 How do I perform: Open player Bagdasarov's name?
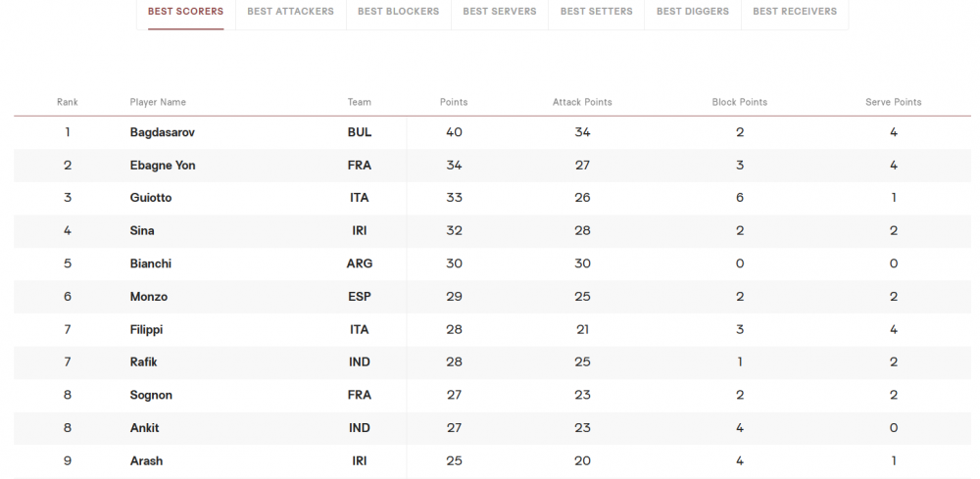(163, 132)
